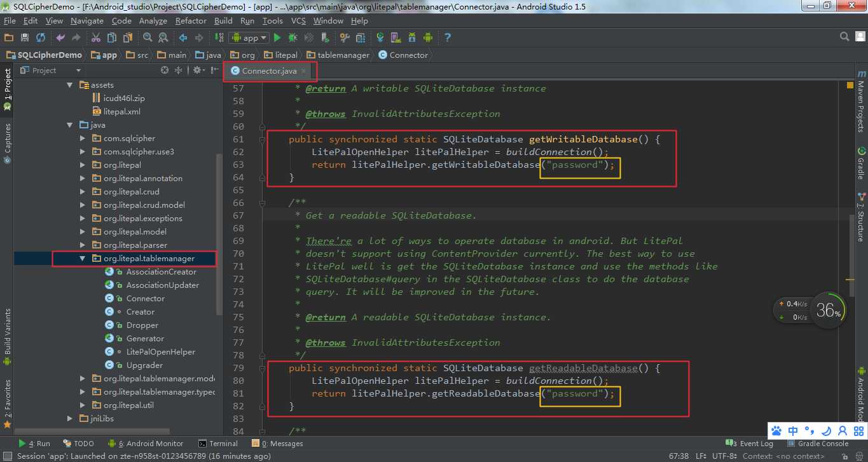Open the Terminal tool window button

tap(218, 444)
